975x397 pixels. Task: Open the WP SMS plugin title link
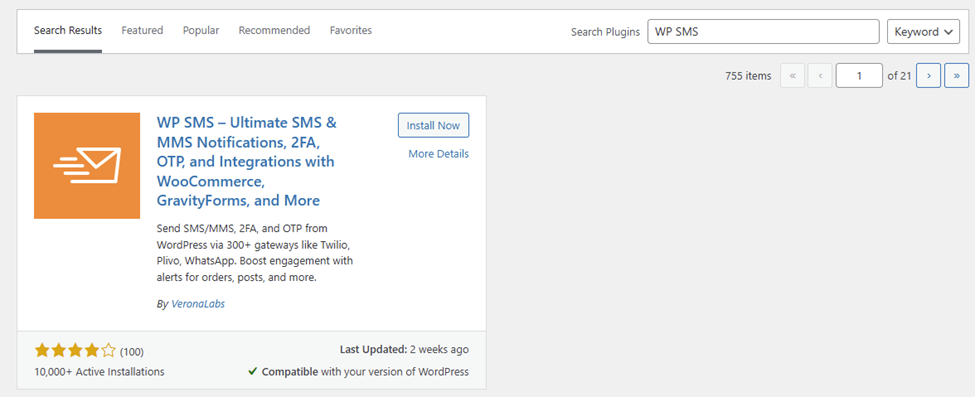pos(247,162)
